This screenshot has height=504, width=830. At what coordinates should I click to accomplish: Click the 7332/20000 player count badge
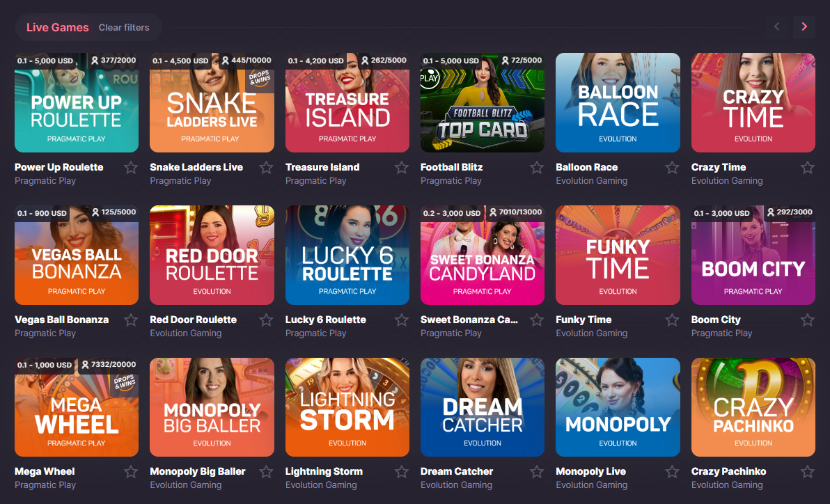point(108,364)
